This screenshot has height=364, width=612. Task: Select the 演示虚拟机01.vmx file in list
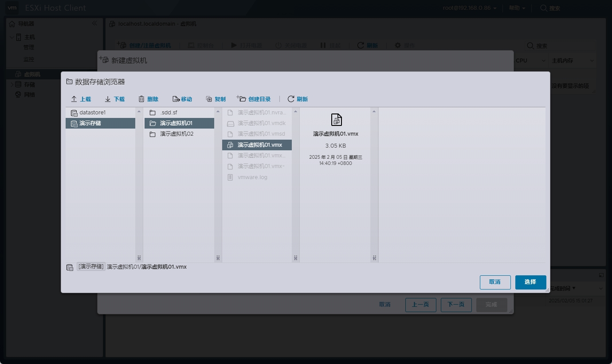click(x=259, y=145)
